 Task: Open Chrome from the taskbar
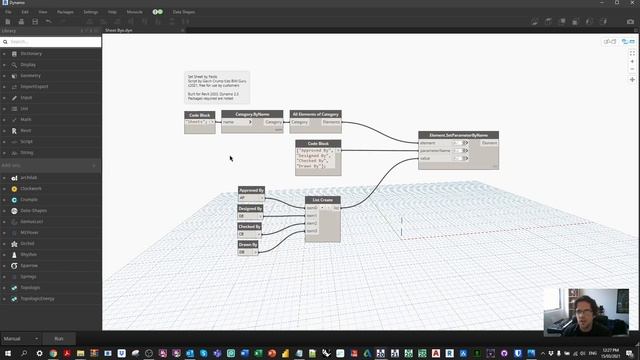53,353
